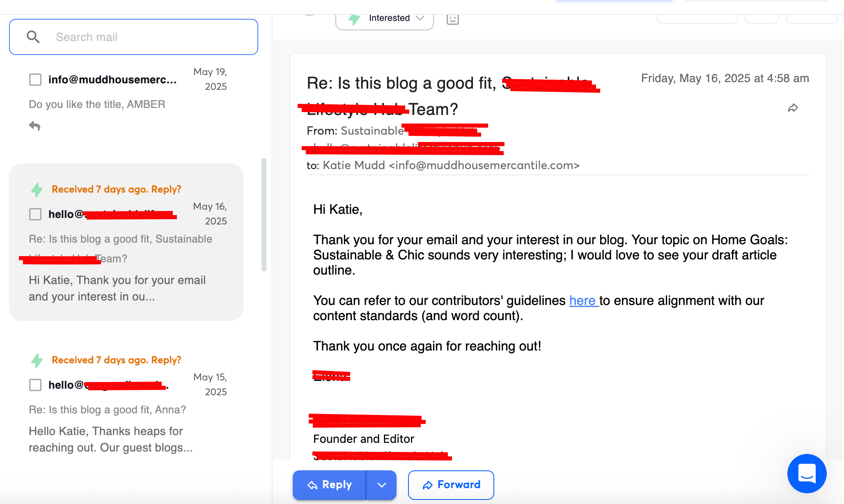Image resolution: width=844 pixels, height=504 pixels.
Task: Click the green lightning icon in Interested label
Action: coord(354,19)
